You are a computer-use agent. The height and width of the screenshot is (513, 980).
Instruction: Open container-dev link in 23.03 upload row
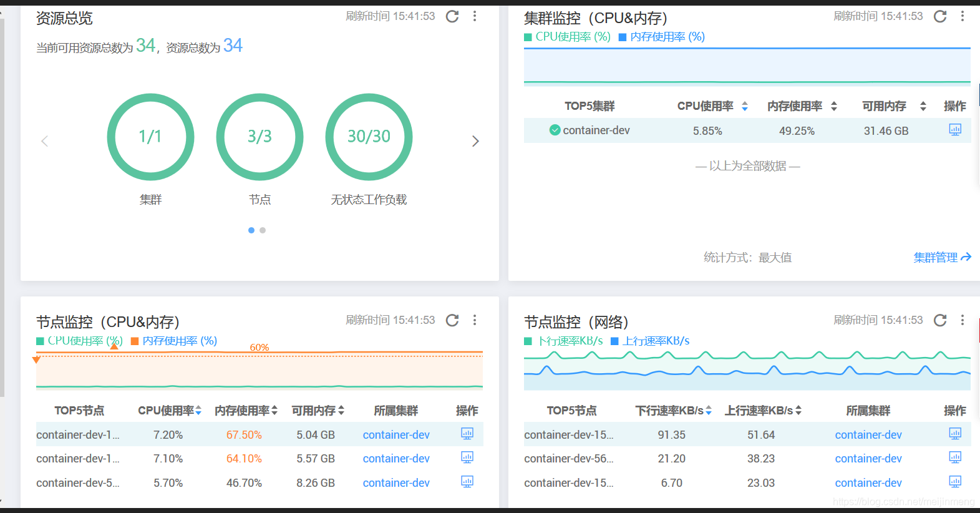click(868, 483)
